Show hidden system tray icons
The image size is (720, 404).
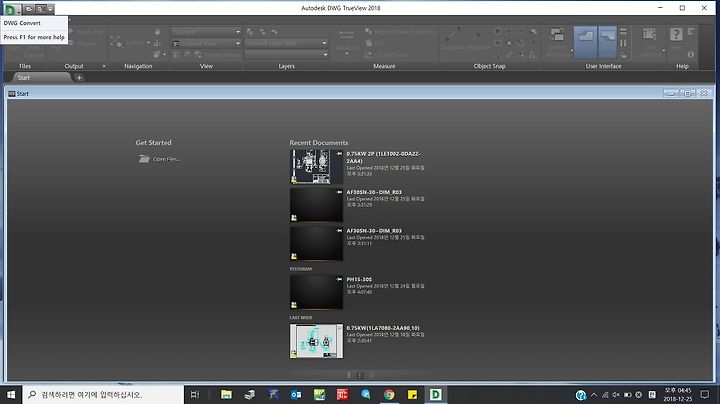[594, 394]
